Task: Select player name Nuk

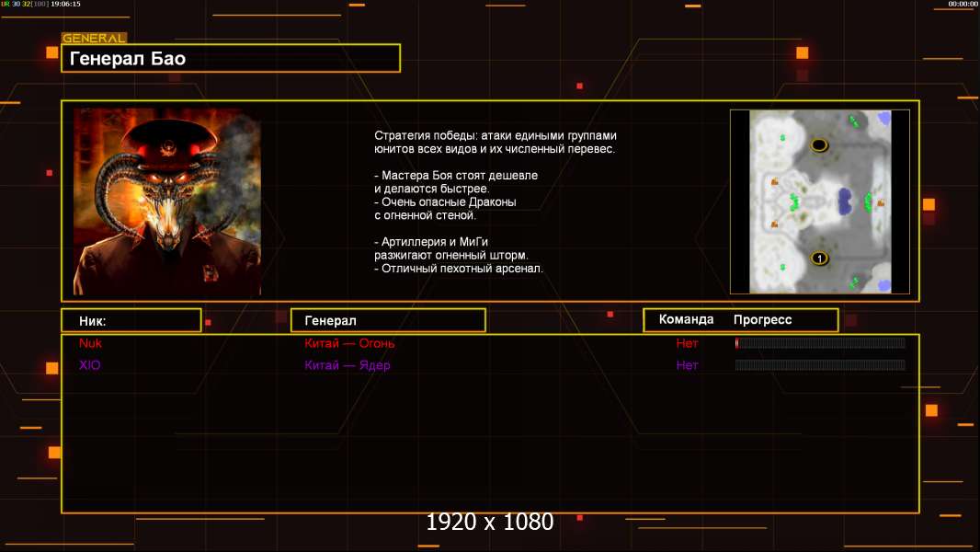Action: [x=91, y=343]
